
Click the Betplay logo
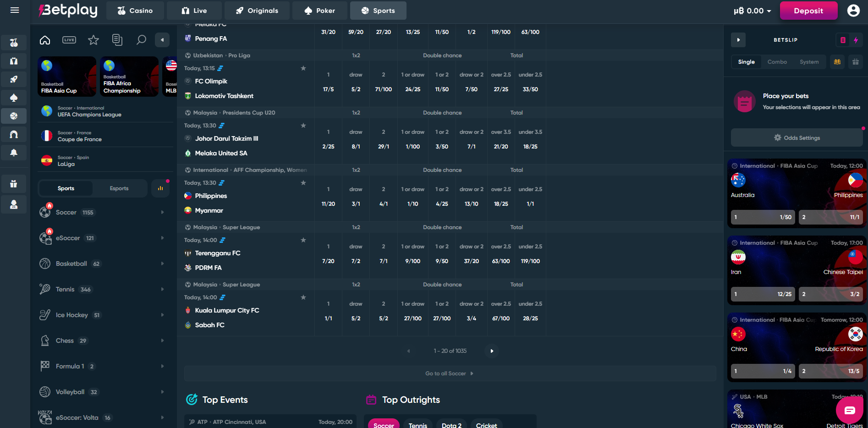point(68,10)
